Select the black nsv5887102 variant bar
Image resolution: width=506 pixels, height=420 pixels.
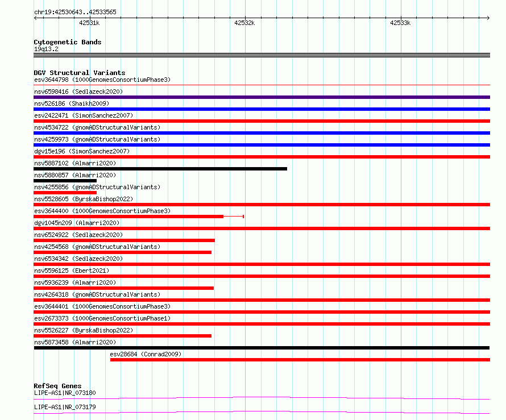tap(160, 169)
